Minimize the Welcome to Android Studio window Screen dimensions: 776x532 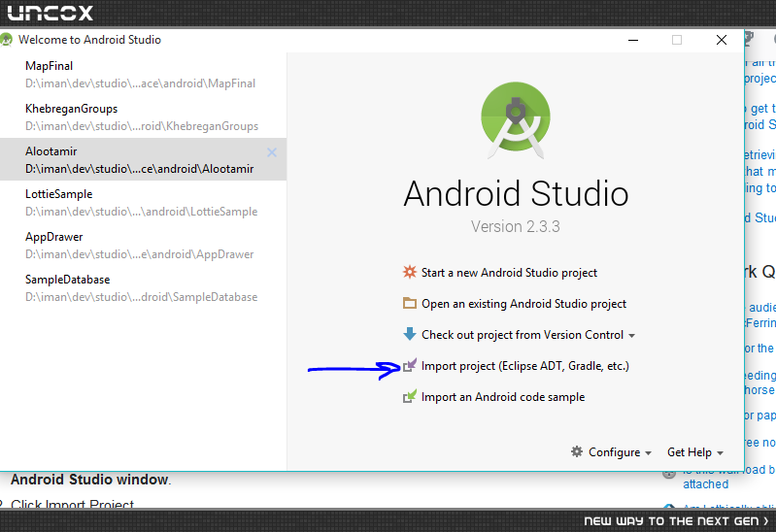tap(633, 40)
